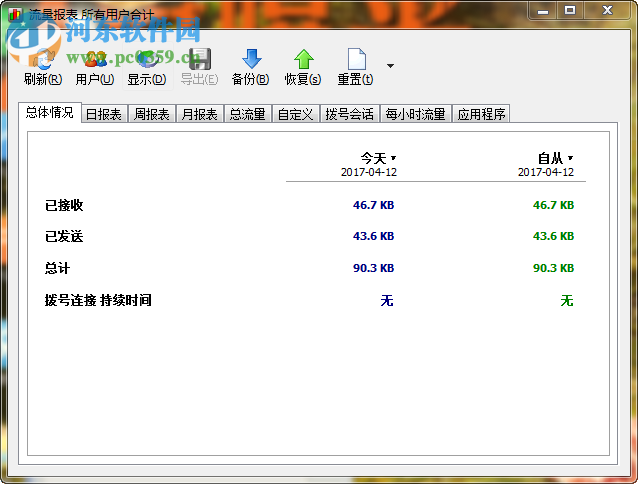Click the Restore (恢复) green arrow icon
638x484 pixels.
304,59
